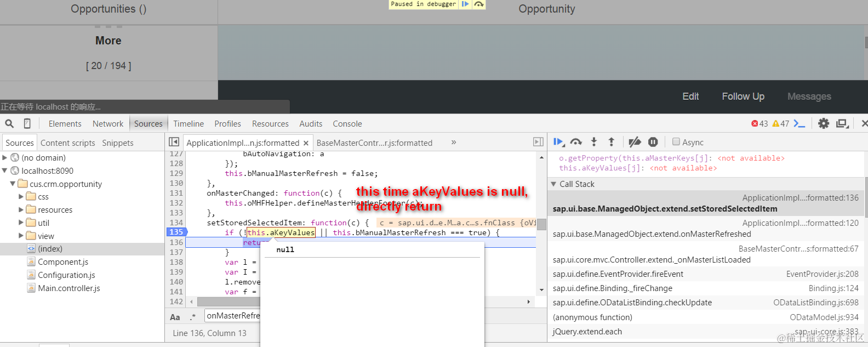Click More to load opportunities
Viewport: 868px width, 347px height.
108,41
